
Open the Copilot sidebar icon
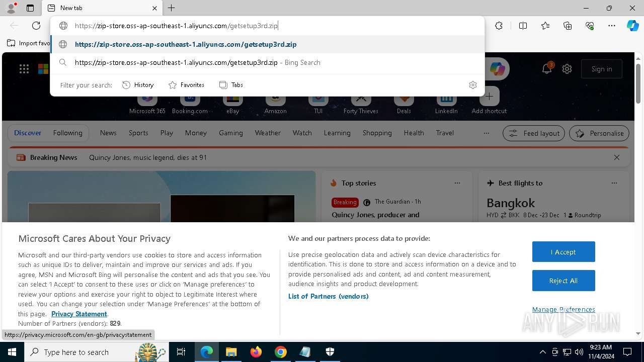pos(632,26)
